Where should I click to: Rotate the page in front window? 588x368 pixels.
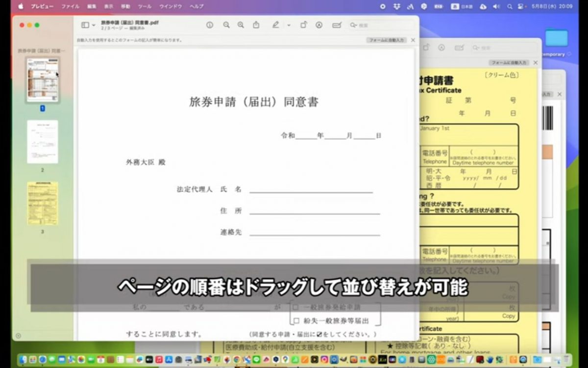click(304, 25)
